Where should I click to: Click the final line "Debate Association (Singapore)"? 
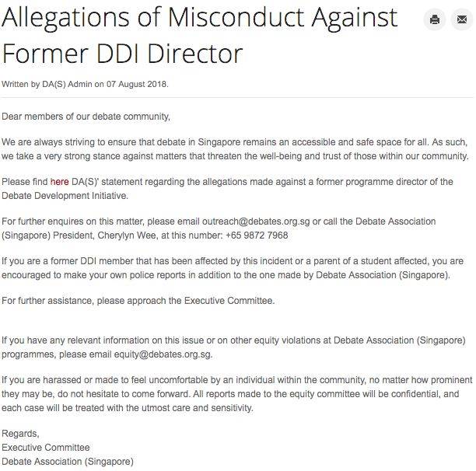pyautogui.click(x=67, y=461)
